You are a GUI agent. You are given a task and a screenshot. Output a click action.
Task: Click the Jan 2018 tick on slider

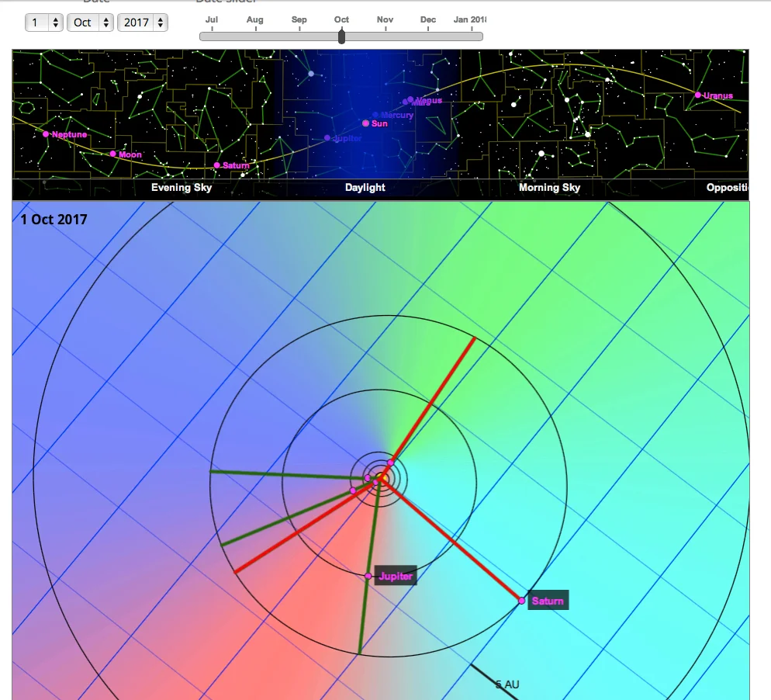(x=472, y=29)
